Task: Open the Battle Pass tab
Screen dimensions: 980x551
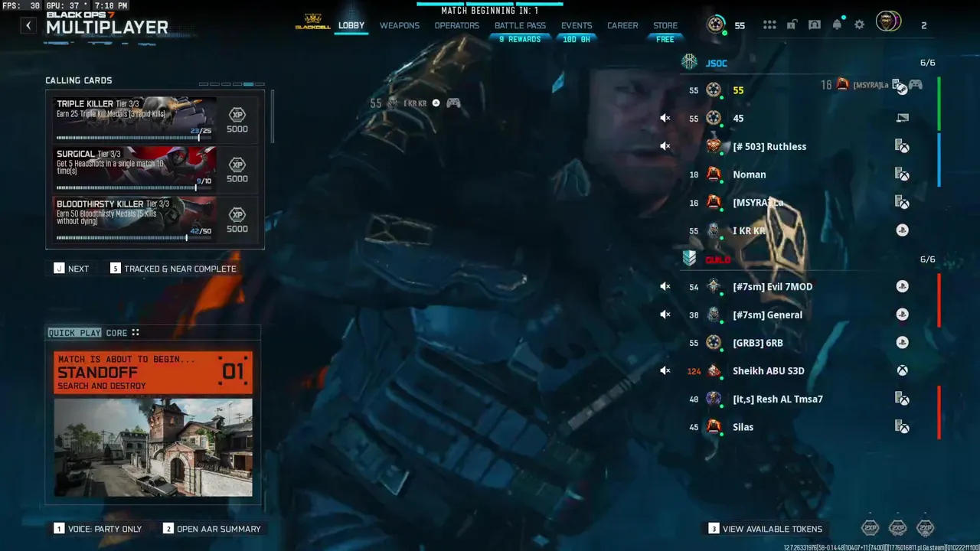Action: [520, 25]
